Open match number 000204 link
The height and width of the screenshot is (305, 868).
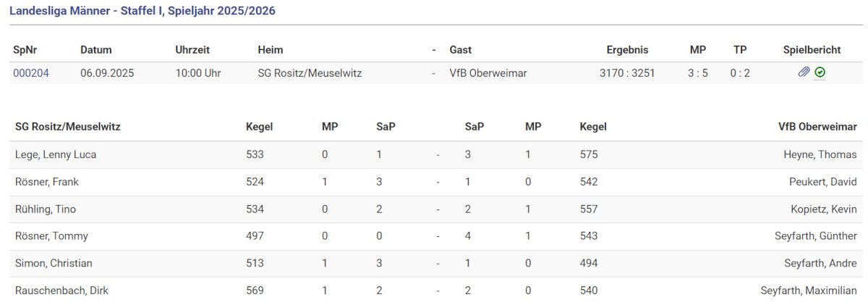[x=31, y=73]
